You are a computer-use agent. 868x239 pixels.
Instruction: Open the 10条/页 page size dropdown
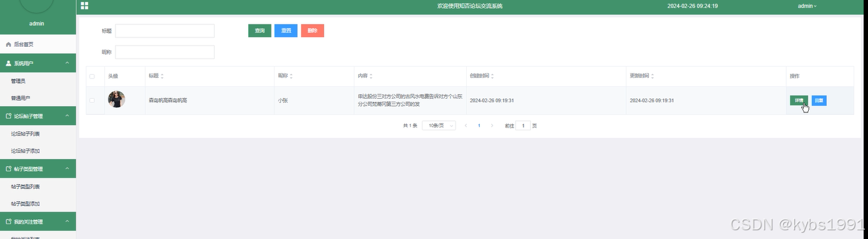click(x=439, y=125)
